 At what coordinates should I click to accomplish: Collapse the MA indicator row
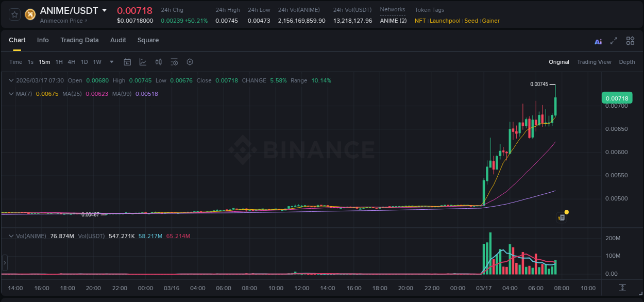tap(11, 94)
